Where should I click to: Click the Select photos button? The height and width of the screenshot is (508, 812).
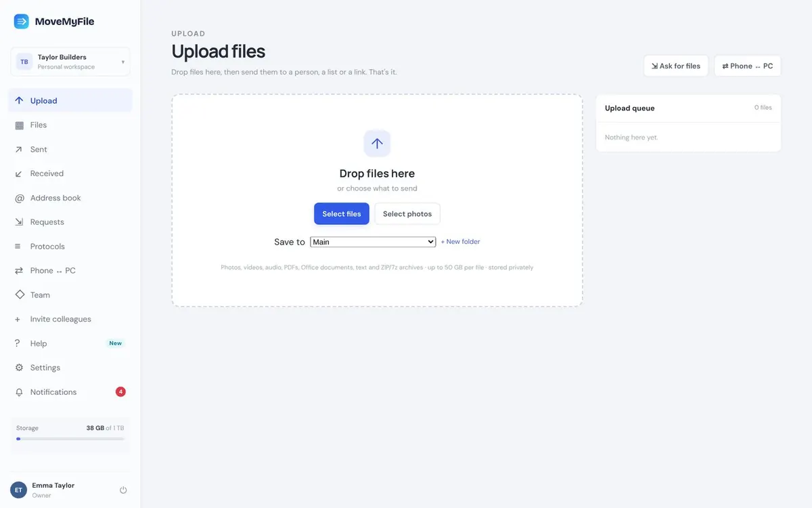(407, 214)
